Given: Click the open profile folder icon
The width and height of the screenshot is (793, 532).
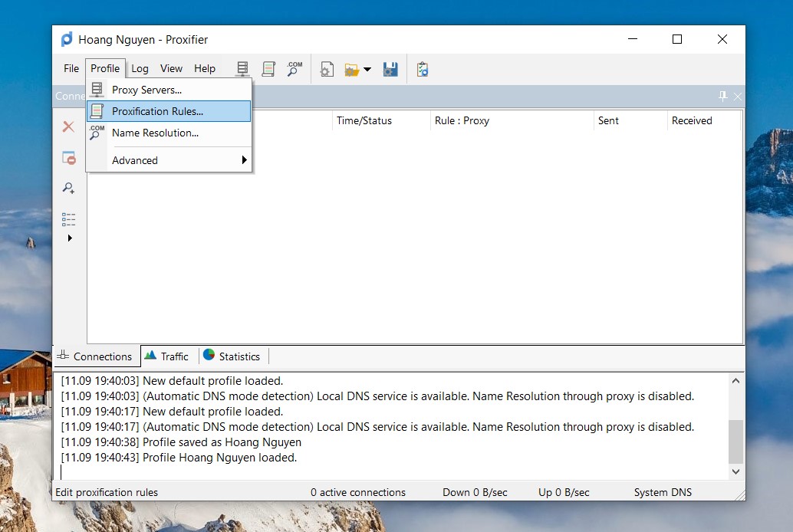Looking at the screenshot, I should tap(351, 70).
